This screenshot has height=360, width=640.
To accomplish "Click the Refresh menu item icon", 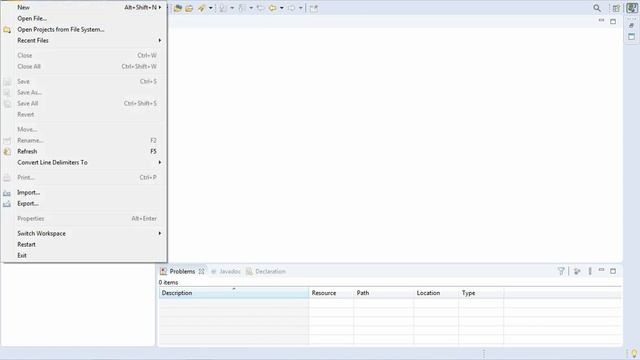I will pos(7,151).
